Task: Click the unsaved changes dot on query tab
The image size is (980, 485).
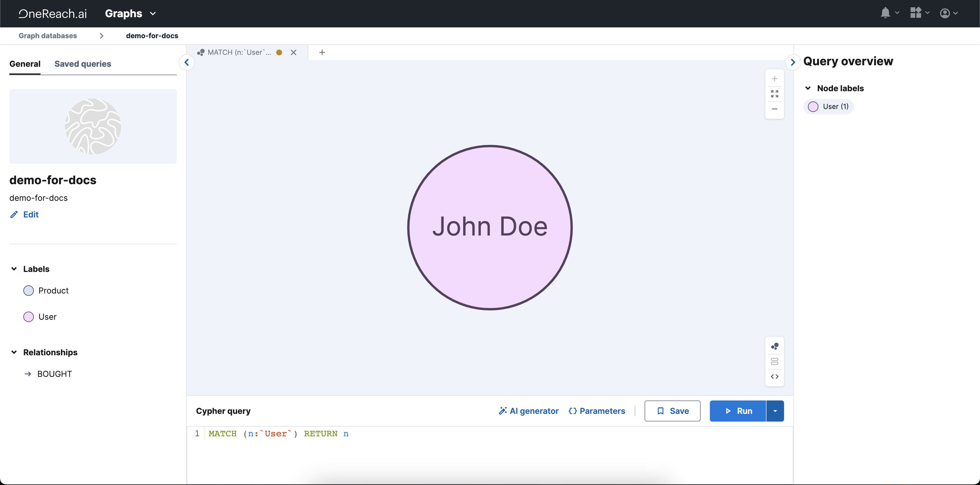Action: coord(279,52)
